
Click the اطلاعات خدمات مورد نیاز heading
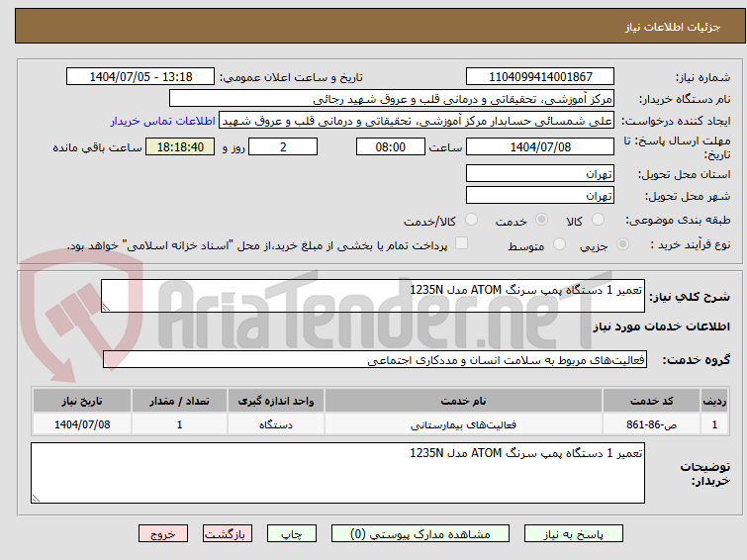pyautogui.click(x=661, y=327)
